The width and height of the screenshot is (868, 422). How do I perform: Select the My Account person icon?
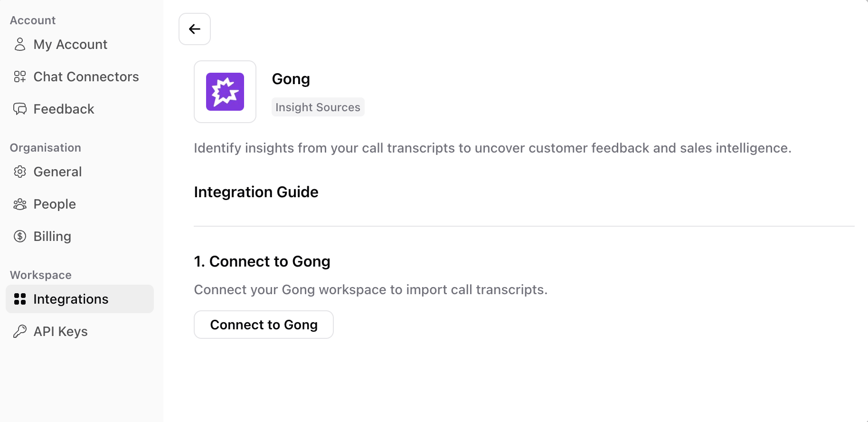(x=19, y=44)
